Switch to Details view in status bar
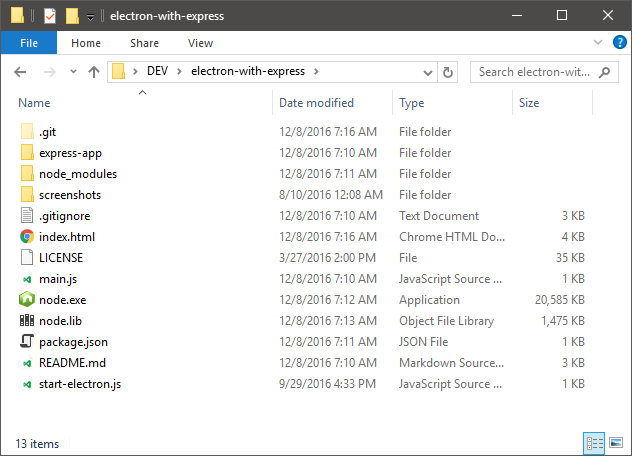This screenshot has height=456, width=632. tap(594, 444)
